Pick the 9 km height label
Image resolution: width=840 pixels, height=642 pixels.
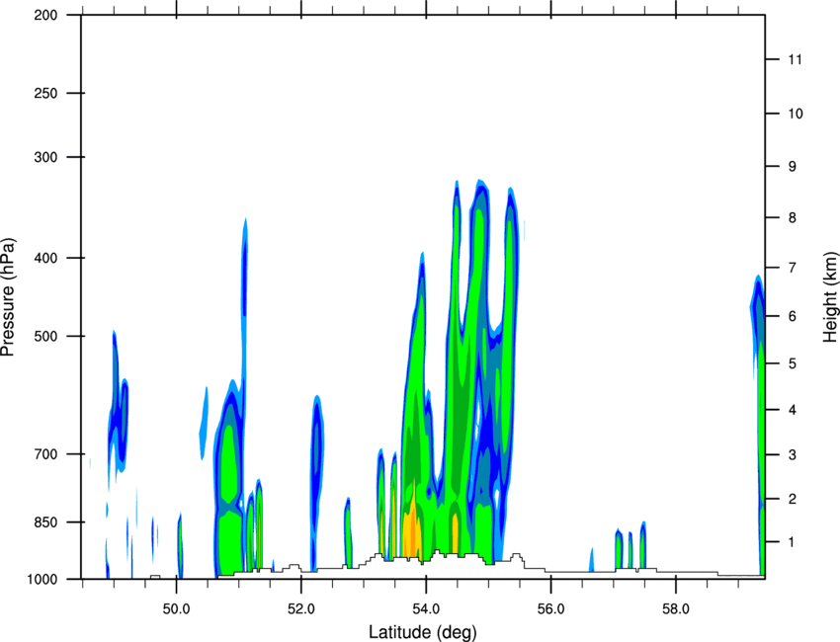click(x=793, y=167)
